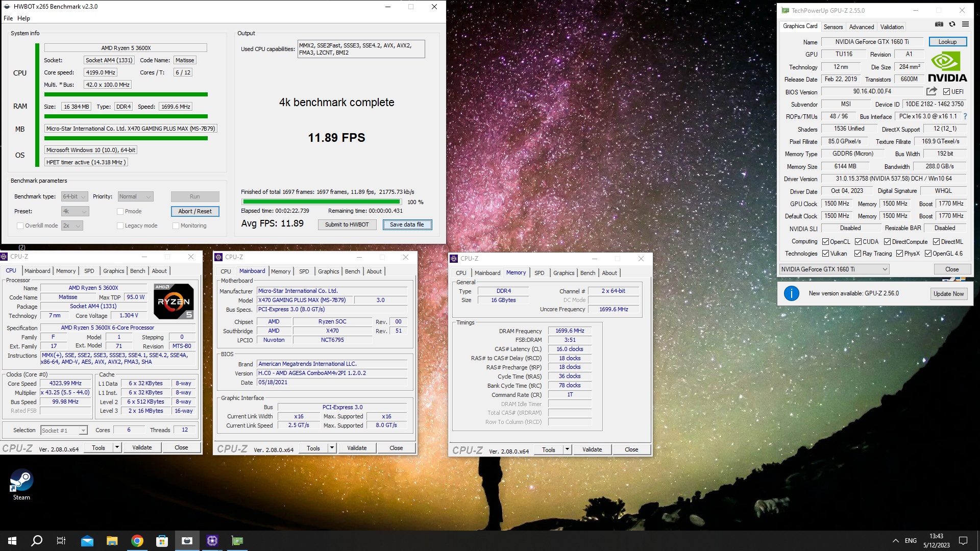This screenshot has width=980, height=551.
Task: Open the GPU-Z hamburger menu icon
Action: (965, 24)
